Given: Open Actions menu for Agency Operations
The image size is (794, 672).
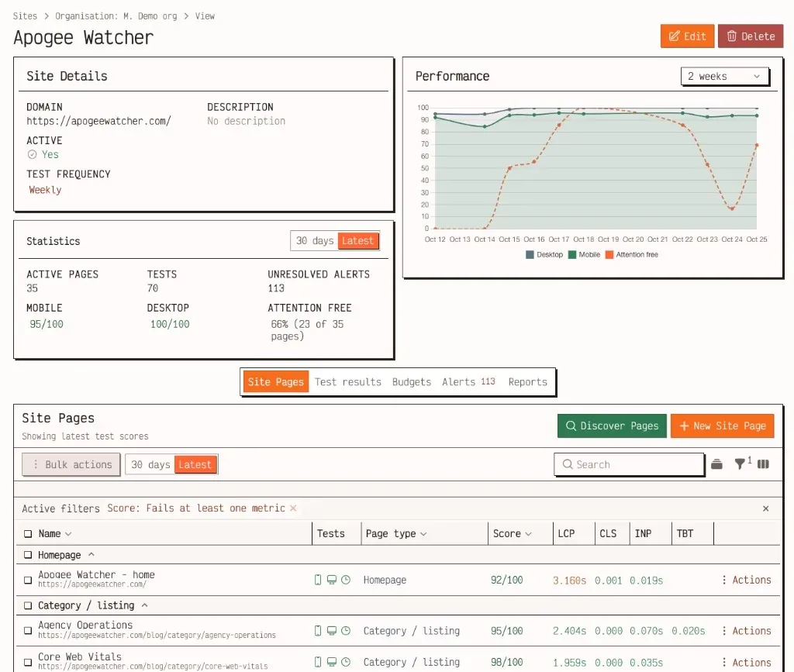Looking at the screenshot, I should click(747, 630).
